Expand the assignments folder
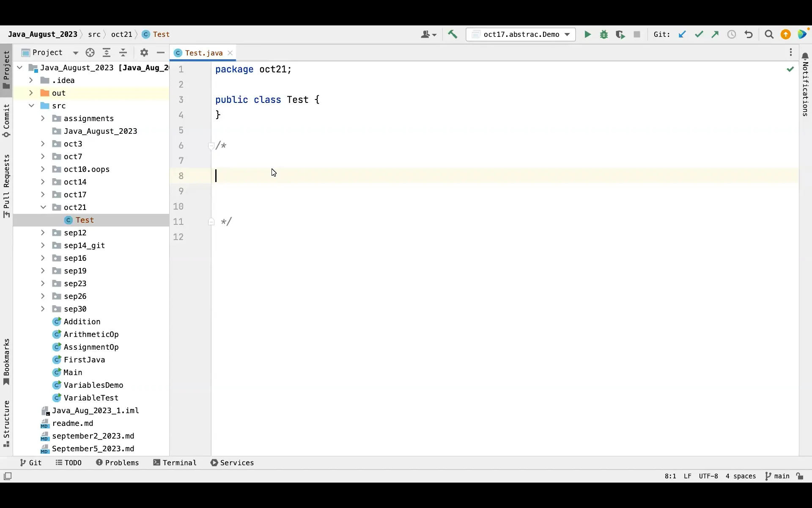 click(x=43, y=119)
